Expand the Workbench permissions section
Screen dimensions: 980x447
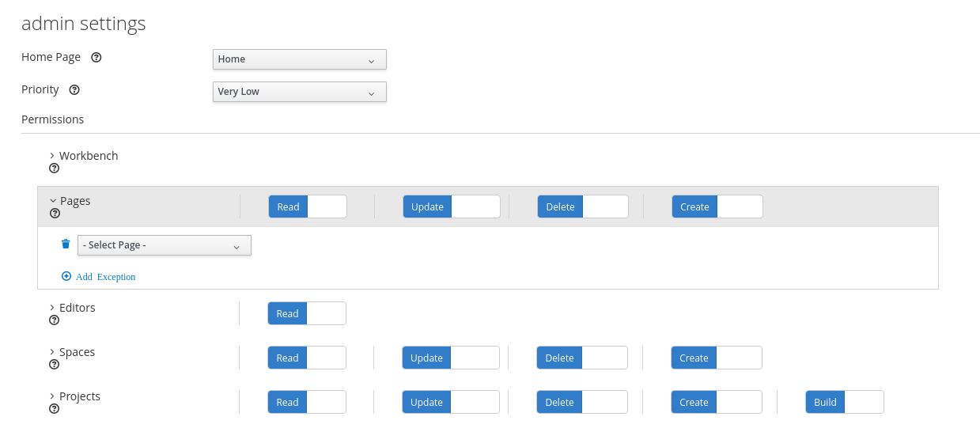[x=52, y=156]
